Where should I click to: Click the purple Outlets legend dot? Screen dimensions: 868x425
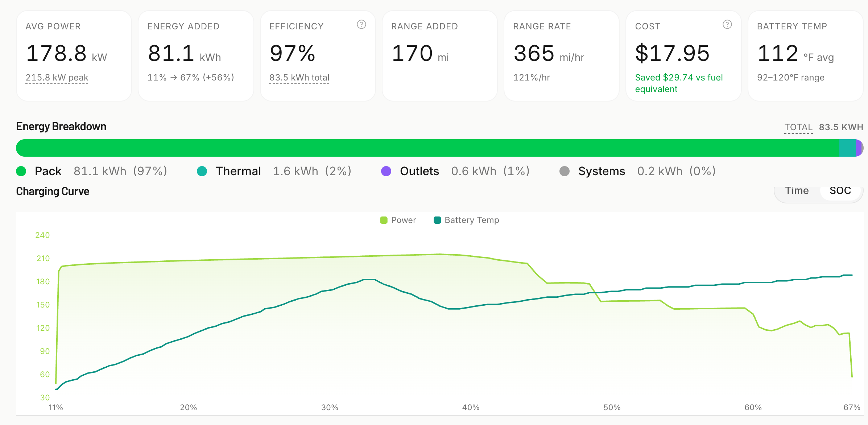(386, 171)
